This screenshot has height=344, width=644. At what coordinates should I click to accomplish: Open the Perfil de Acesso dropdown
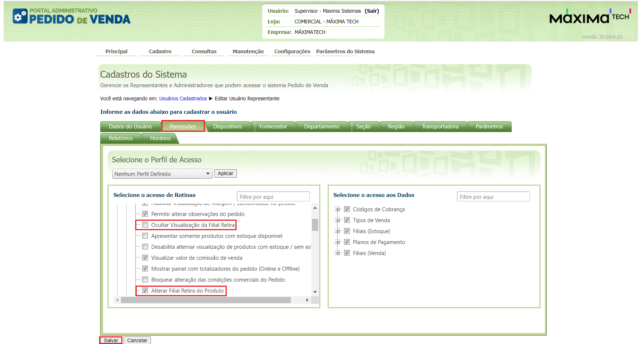click(162, 174)
